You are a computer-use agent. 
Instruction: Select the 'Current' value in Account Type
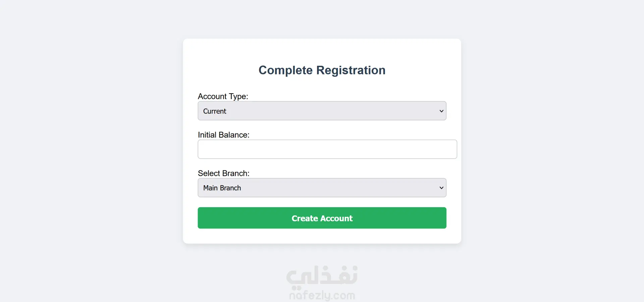tap(215, 111)
